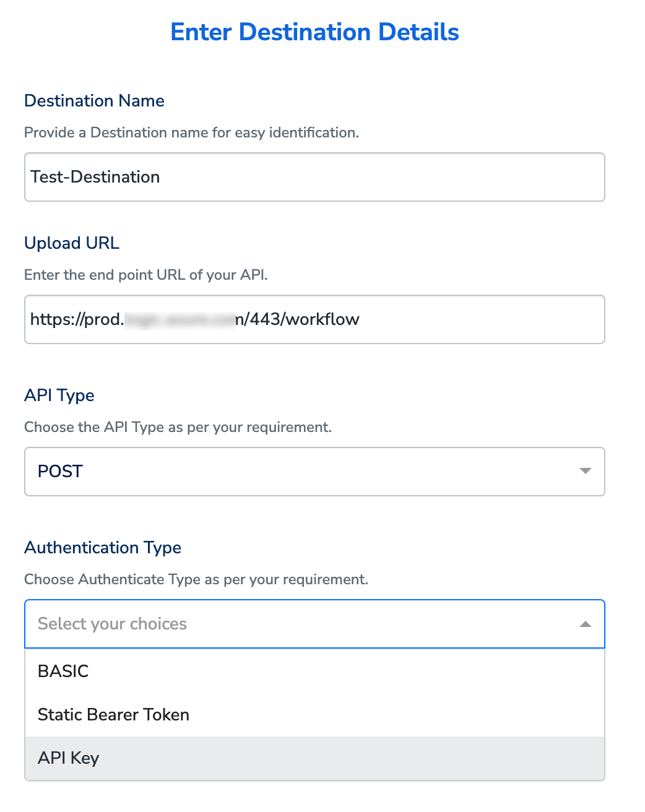This screenshot has height=812, width=645.
Task: Click the 'Select your choices' placeholder
Action: coord(112,624)
